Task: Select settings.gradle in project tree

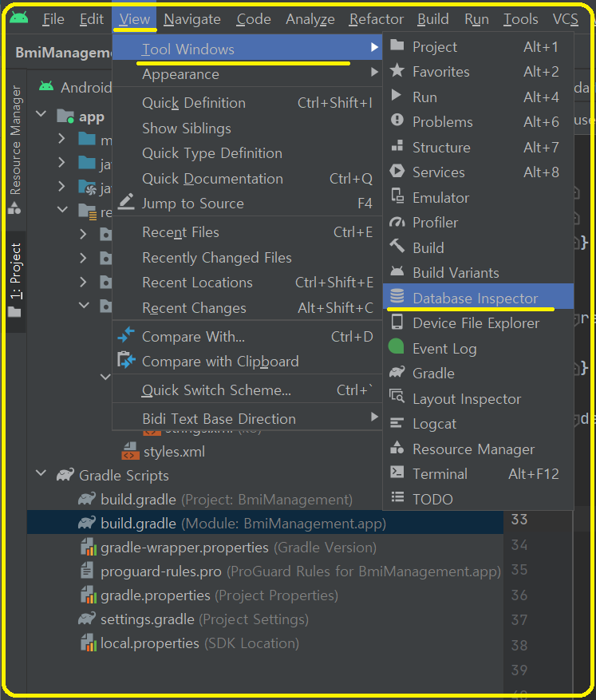Action: pyautogui.click(x=147, y=619)
